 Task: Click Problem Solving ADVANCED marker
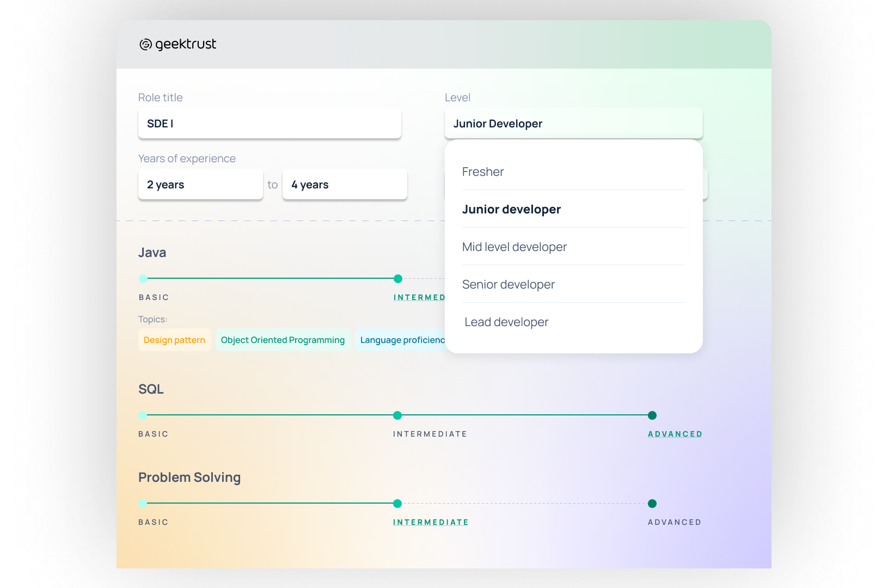point(652,504)
